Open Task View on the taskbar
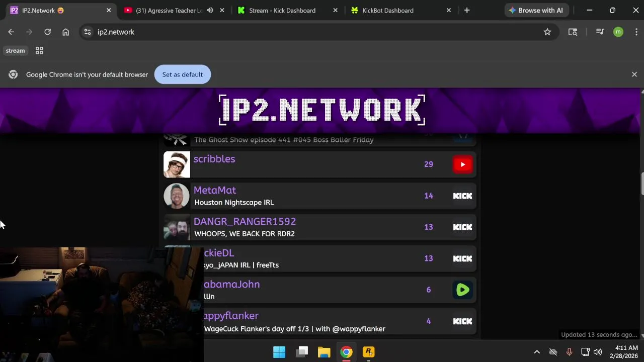Screen dimensions: 644x362 click(302, 352)
